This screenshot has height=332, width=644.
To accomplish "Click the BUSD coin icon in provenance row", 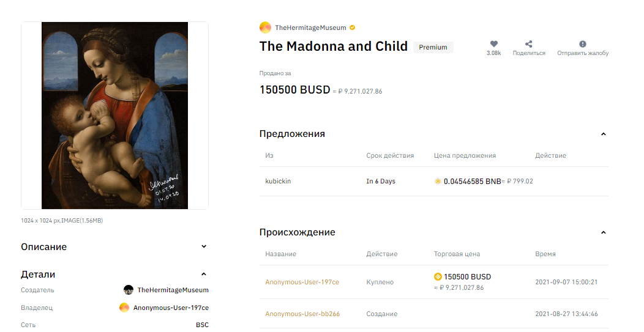I will [x=438, y=276].
